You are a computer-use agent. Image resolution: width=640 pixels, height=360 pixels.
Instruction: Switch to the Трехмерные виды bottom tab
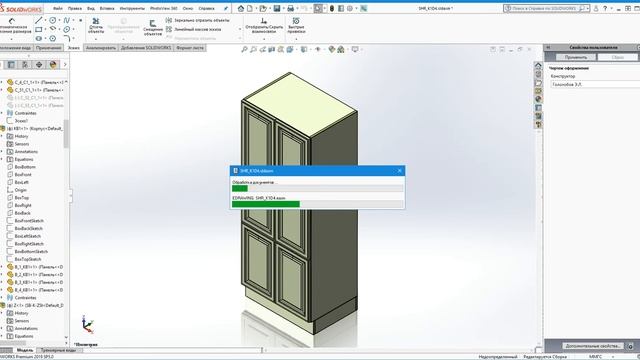(x=58, y=350)
